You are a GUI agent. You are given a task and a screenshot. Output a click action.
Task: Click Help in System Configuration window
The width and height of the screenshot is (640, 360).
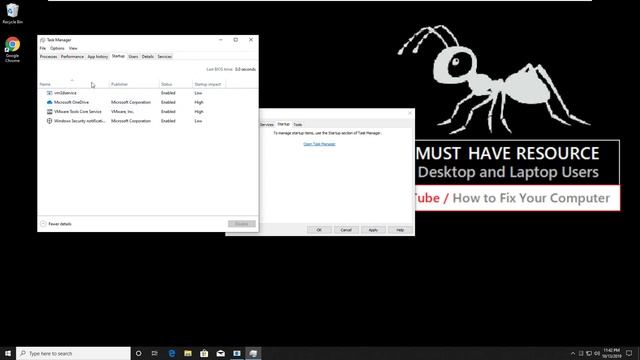click(x=400, y=230)
